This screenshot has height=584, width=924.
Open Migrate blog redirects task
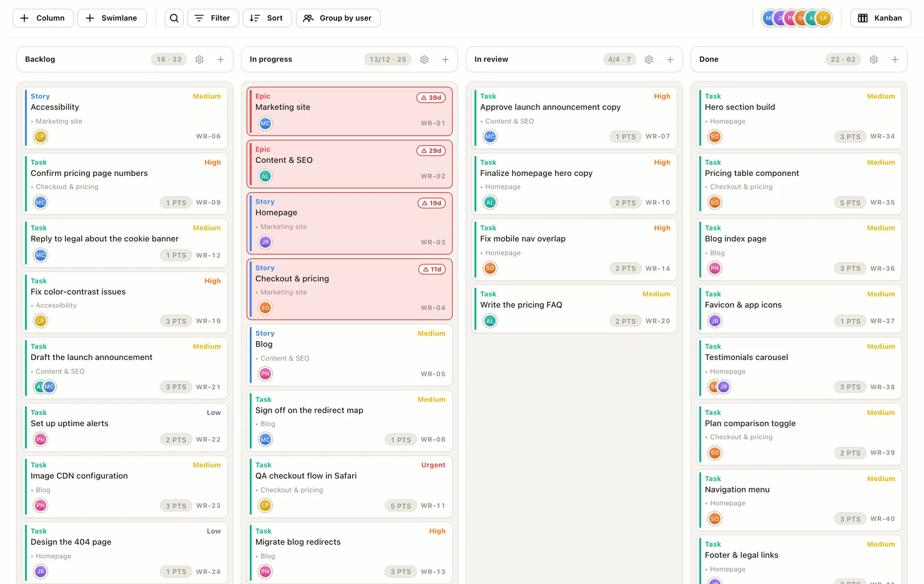coord(350,552)
